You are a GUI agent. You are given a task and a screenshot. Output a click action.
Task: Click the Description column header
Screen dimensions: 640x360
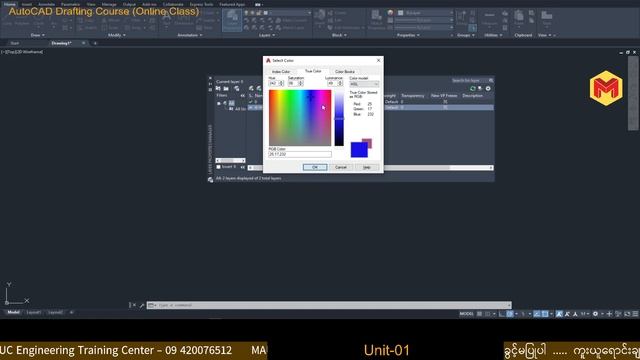pyautogui.click(x=473, y=96)
